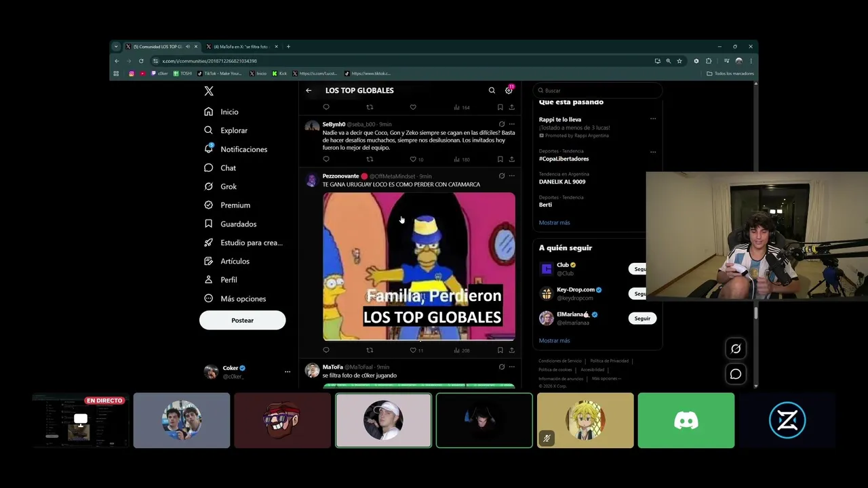Open Premium in the sidebar

pyautogui.click(x=227, y=205)
